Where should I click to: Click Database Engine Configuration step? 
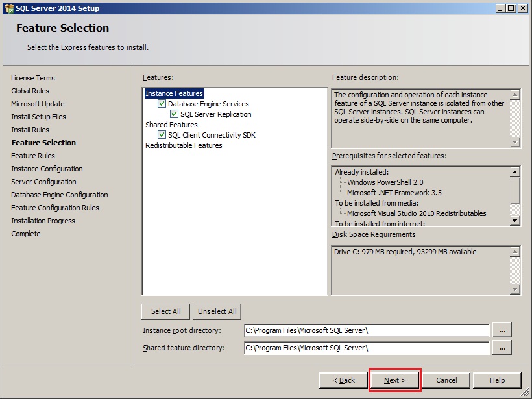click(x=60, y=195)
